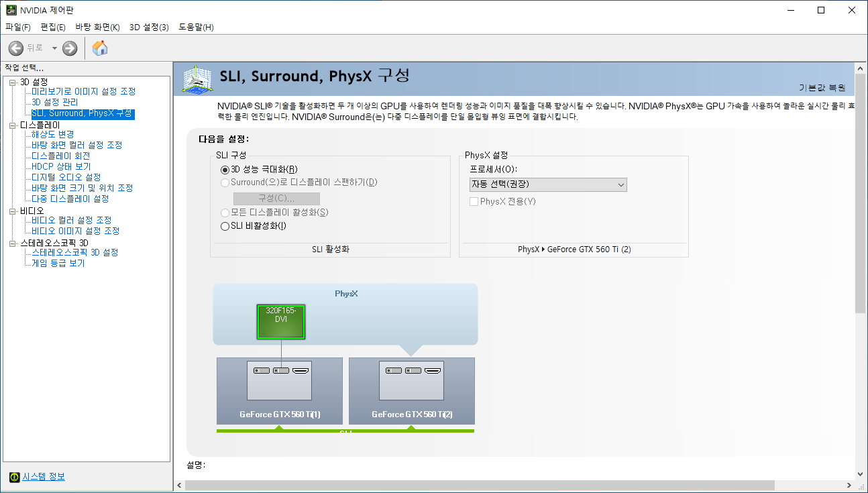
Task: Click the scroll right arrow
Action: point(850,485)
